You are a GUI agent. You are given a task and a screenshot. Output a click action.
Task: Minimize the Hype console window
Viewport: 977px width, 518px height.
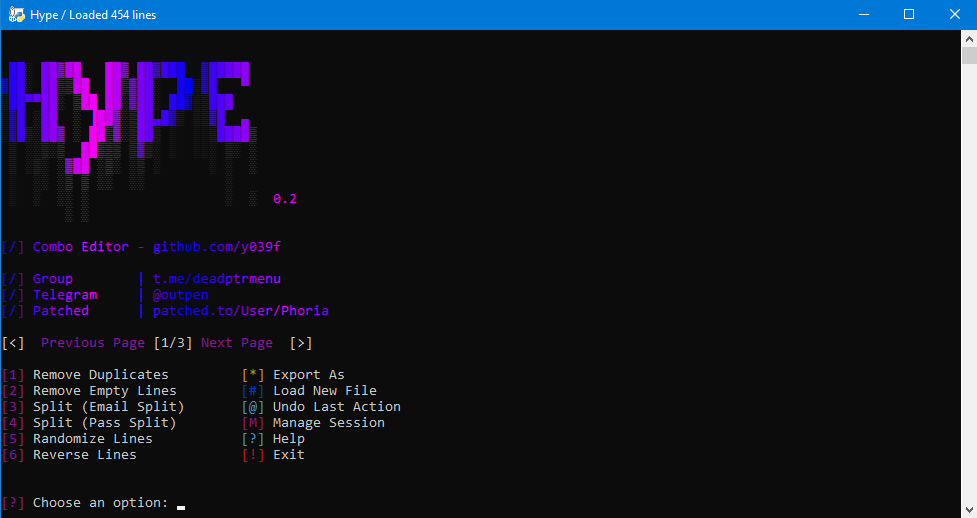coord(864,14)
